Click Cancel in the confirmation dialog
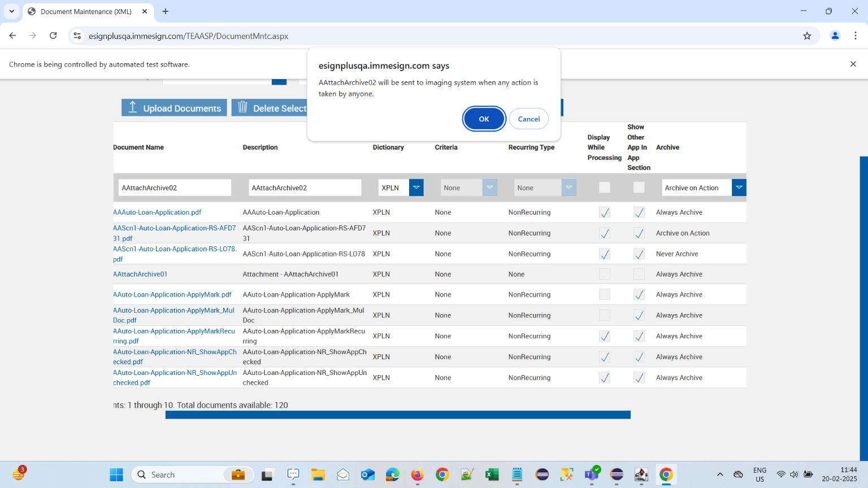Screen dimensions: 868x488 (529, 119)
